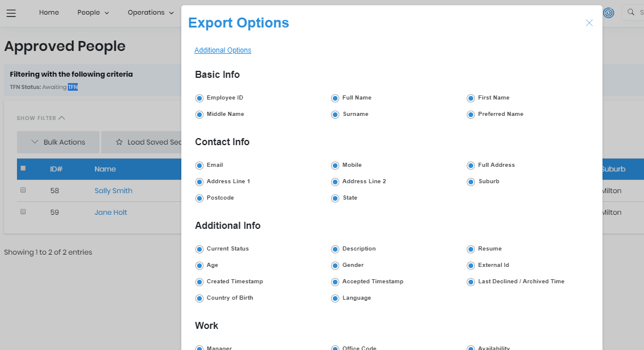Go to the Home menu item
644x350 pixels.
pyautogui.click(x=49, y=13)
